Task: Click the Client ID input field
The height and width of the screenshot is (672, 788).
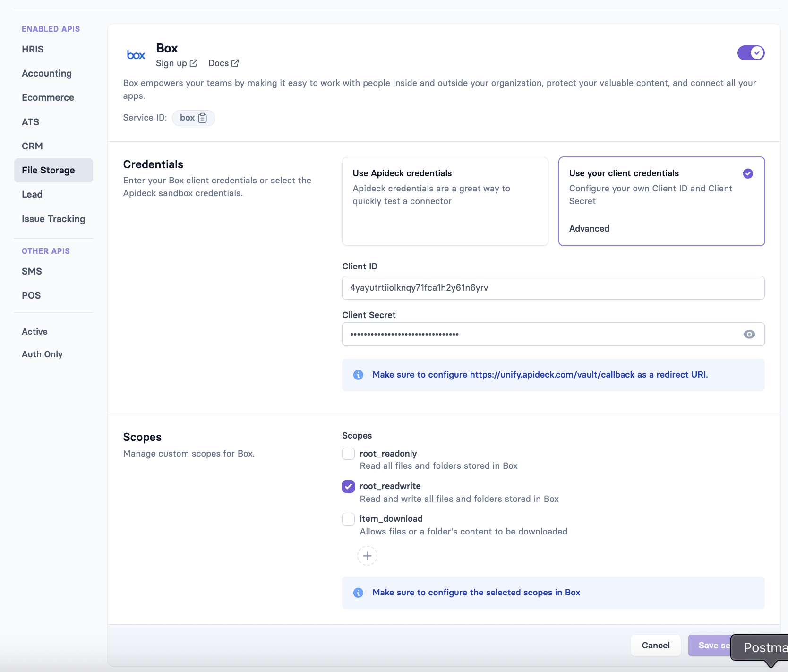Action: (553, 288)
